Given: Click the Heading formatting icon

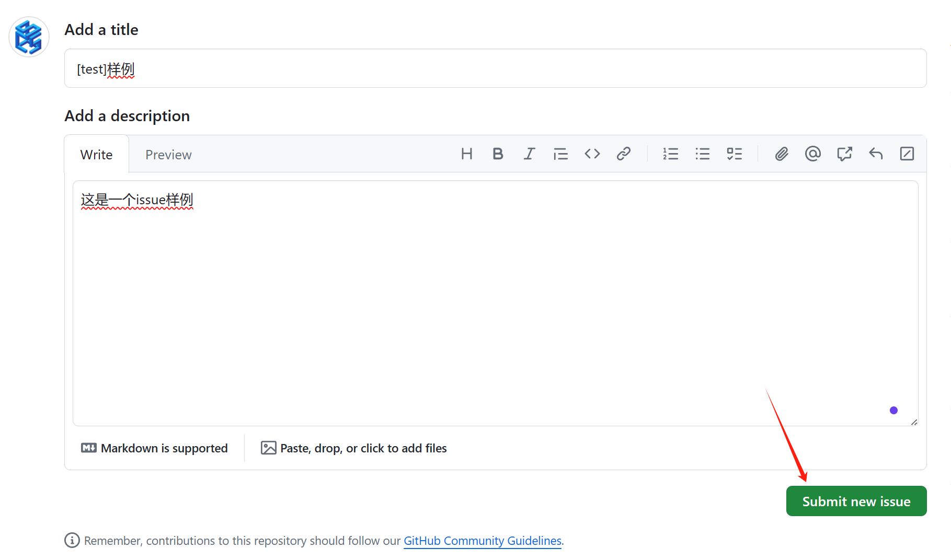Looking at the screenshot, I should (x=466, y=154).
